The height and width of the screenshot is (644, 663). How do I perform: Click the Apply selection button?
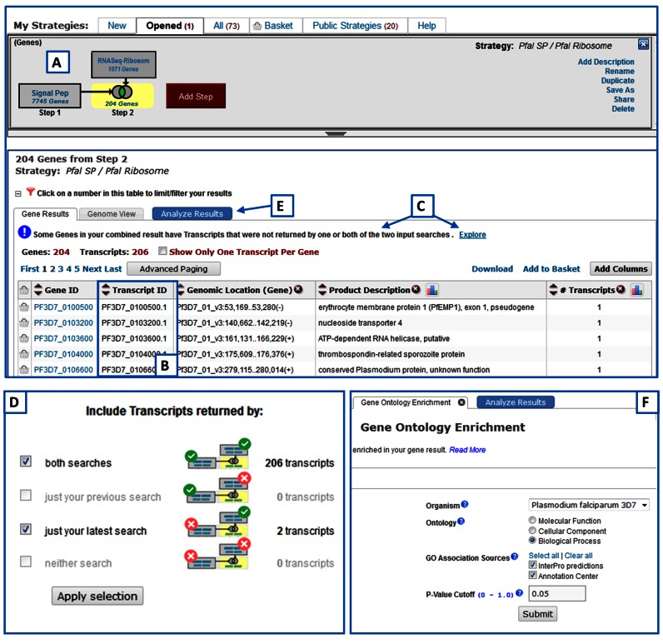tap(97, 596)
